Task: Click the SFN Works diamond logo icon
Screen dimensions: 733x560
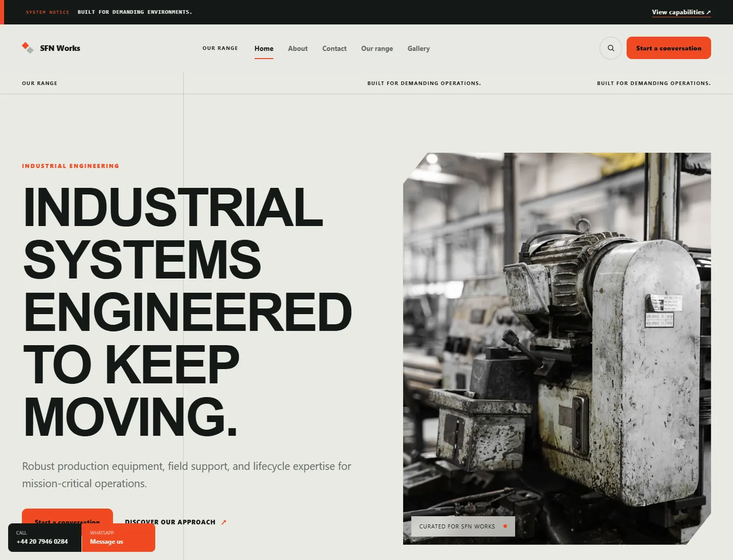Action: 27,48
